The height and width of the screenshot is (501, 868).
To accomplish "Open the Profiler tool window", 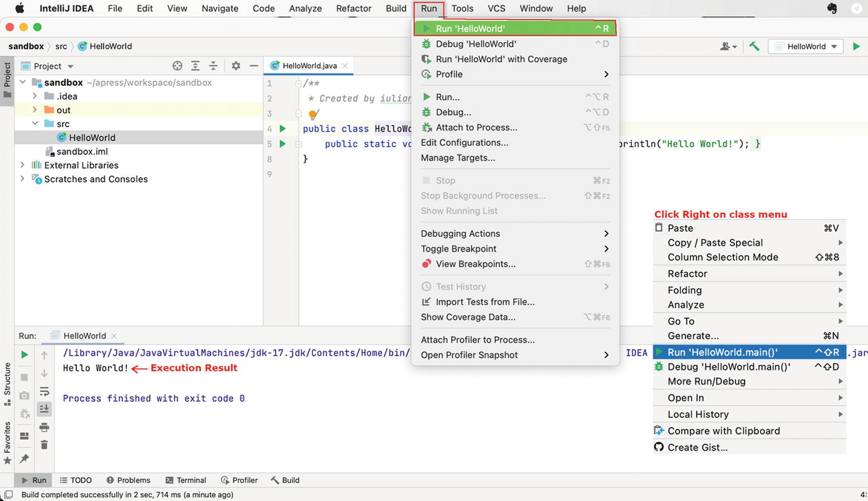I will point(239,480).
